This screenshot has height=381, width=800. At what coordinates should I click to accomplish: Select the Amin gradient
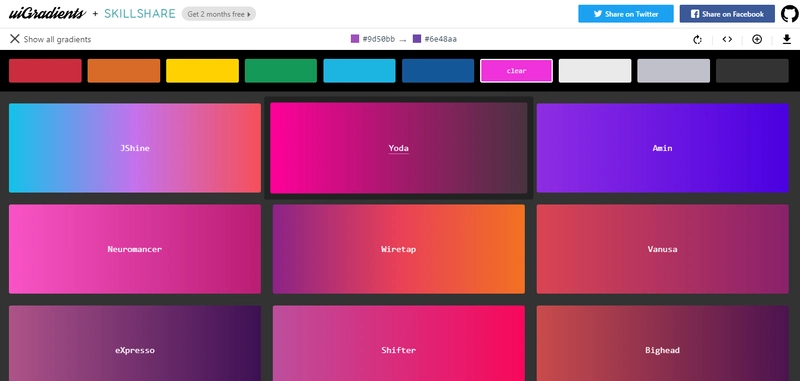tap(662, 148)
